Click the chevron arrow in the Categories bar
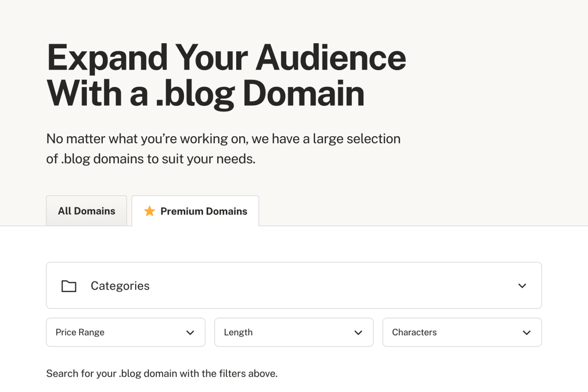This screenshot has width=588, height=392. coord(522,286)
